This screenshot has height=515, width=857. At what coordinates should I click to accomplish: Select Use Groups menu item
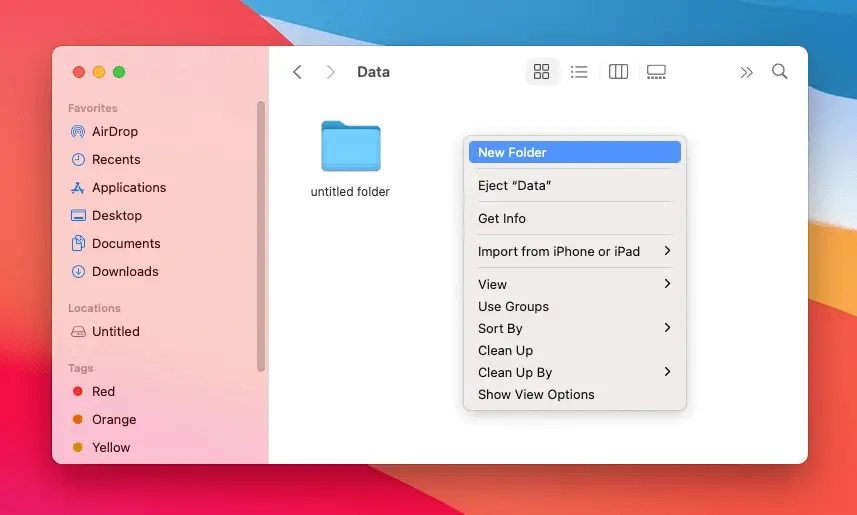point(574,306)
